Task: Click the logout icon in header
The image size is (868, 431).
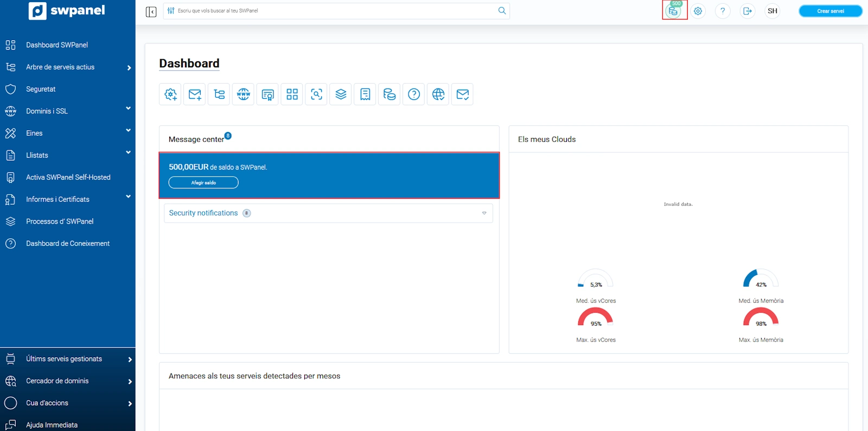Action: (748, 11)
